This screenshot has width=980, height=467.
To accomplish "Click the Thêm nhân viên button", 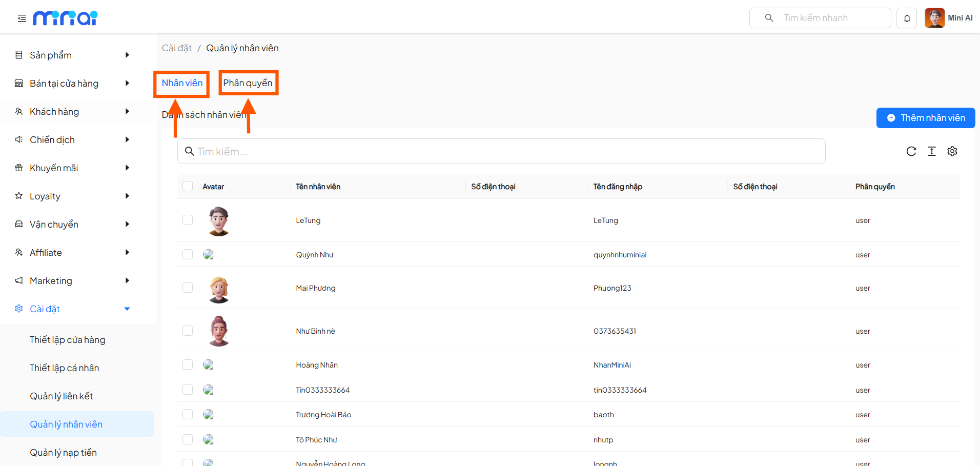I will 926,117.
